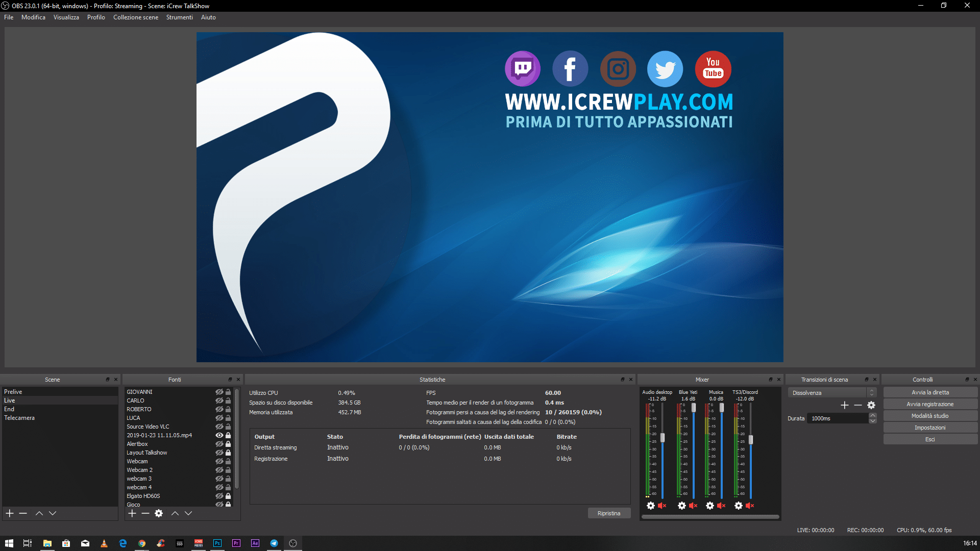Unmute the Audio desktop channel
Screen dimensions: 980x551
pyautogui.click(x=662, y=506)
